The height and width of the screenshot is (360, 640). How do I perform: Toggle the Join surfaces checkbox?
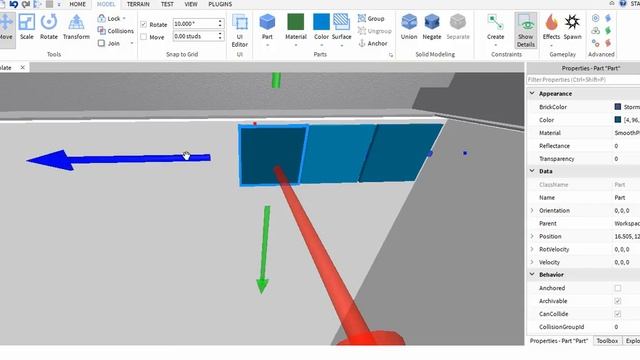(101, 43)
